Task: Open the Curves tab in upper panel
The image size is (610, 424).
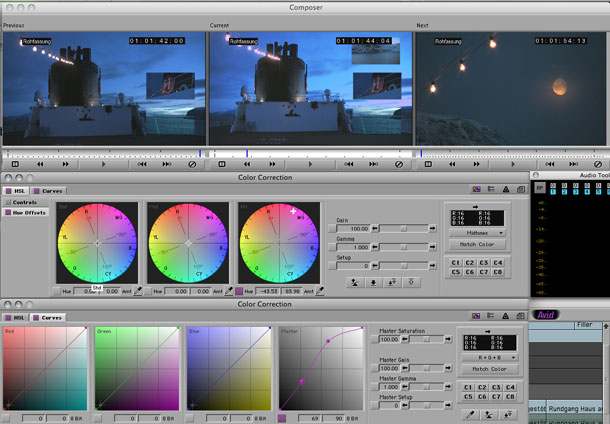Action: point(48,189)
